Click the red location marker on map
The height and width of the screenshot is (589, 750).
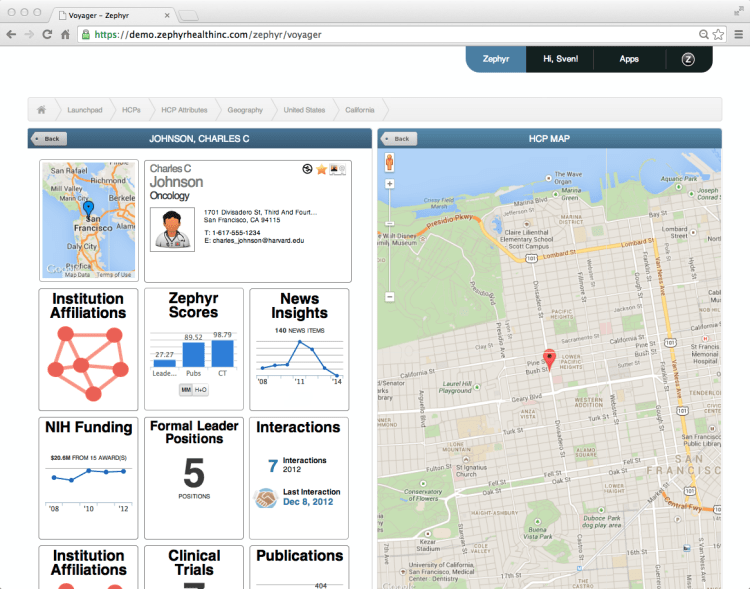tap(550, 361)
